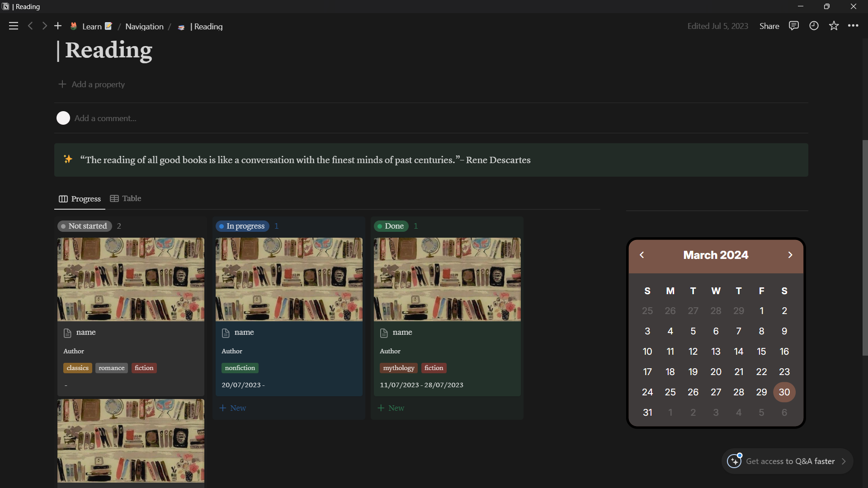Show next month in calendar widget
The height and width of the screenshot is (488, 868).
[x=790, y=255]
